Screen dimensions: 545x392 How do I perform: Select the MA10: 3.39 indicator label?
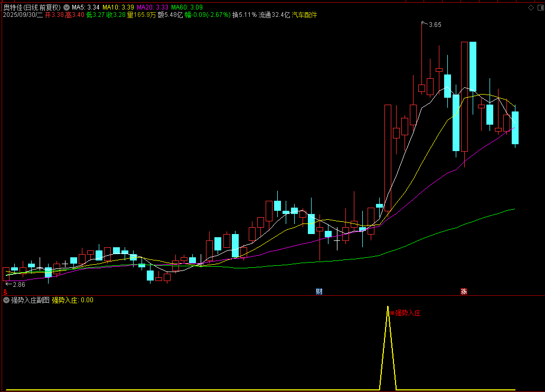(x=118, y=7)
